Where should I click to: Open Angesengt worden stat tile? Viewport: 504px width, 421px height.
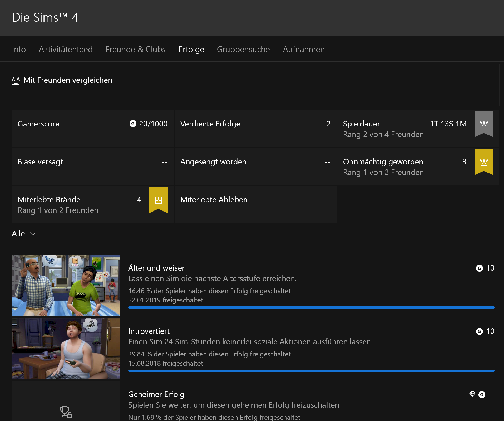[x=255, y=167]
